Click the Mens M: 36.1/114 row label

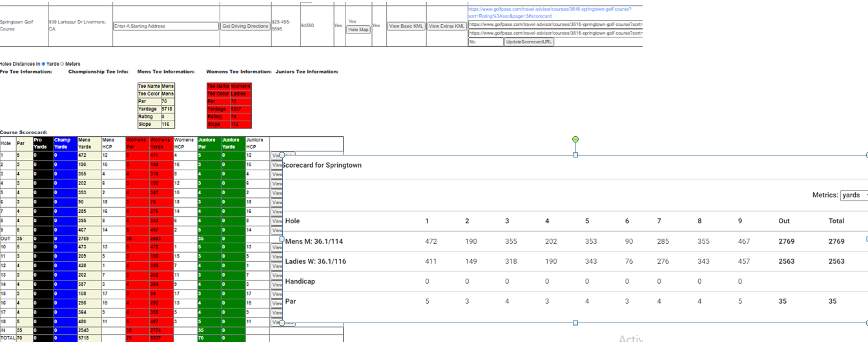click(314, 241)
